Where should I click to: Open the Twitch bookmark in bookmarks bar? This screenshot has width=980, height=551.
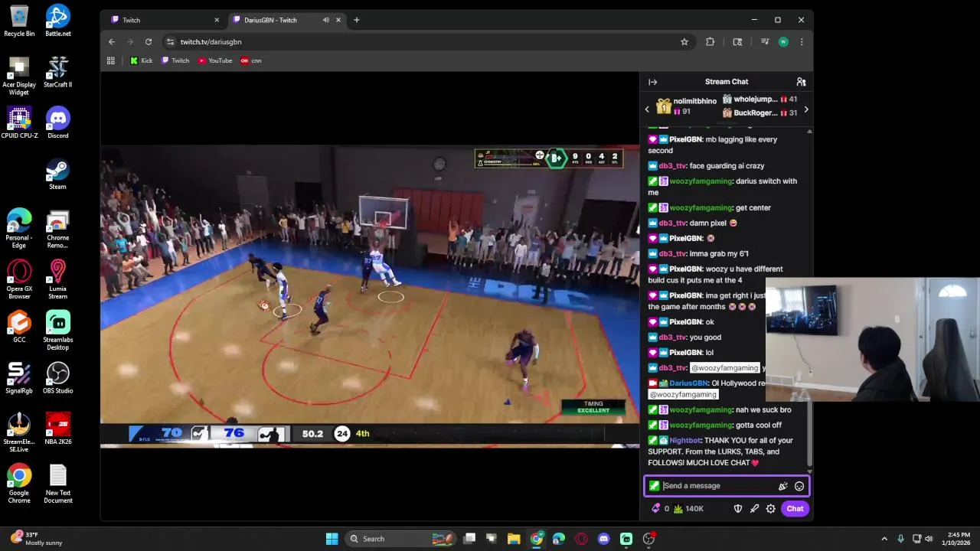175,60
